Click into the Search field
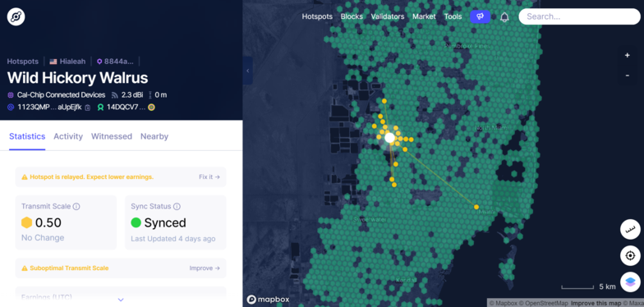 [580, 16]
